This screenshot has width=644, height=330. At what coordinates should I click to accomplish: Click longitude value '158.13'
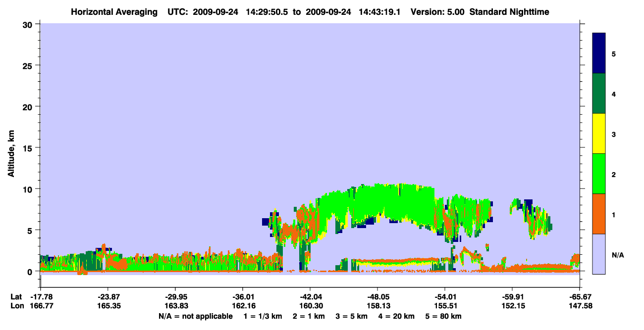pos(377,306)
